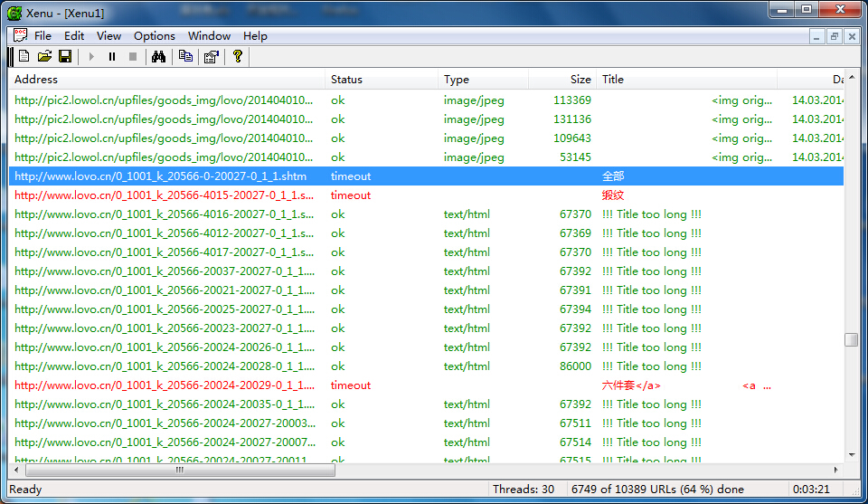Restore the inner Xenu1 document window

pyautogui.click(x=835, y=37)
